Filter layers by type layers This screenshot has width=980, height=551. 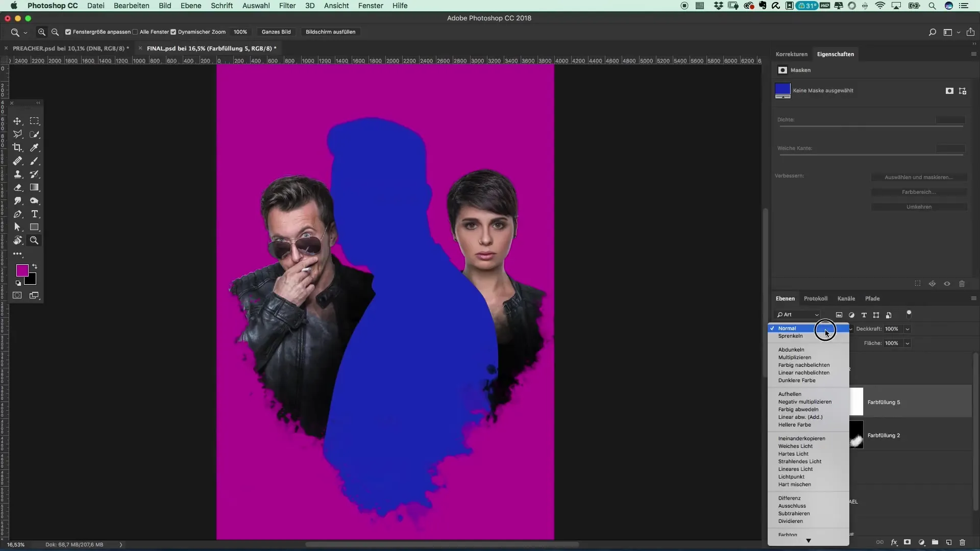click(864, 315)
